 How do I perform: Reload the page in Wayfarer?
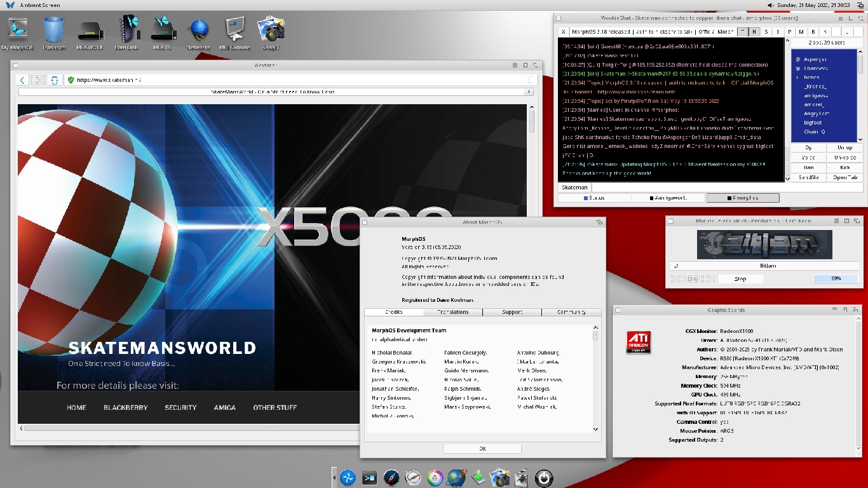pyautogui.click(x=55, y=80)
